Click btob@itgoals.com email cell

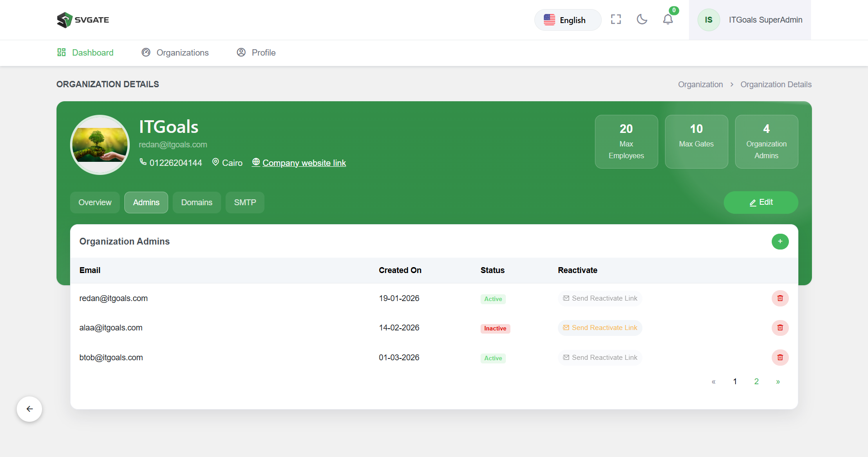[111, 358]
